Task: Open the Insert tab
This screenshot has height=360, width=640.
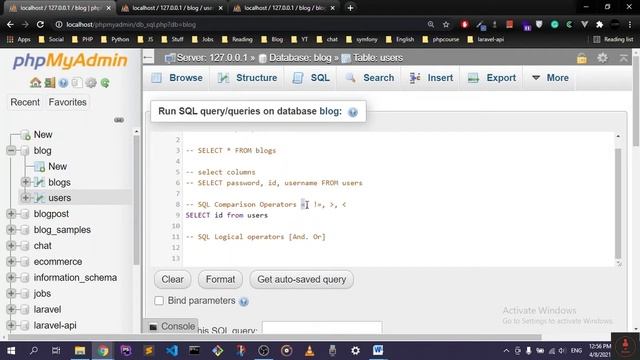Action: (x=431, y=78)
